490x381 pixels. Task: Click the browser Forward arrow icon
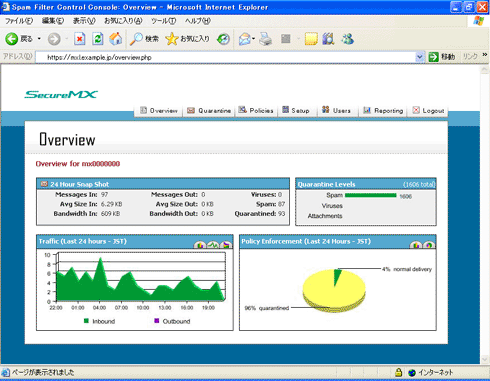(54, 39)
